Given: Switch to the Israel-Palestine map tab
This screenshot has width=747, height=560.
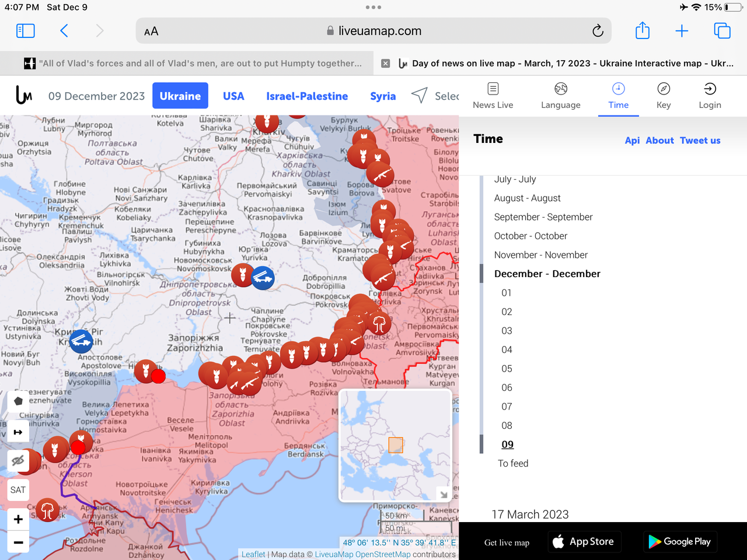Looking at the screenshot, I should (x=307, y=96).
